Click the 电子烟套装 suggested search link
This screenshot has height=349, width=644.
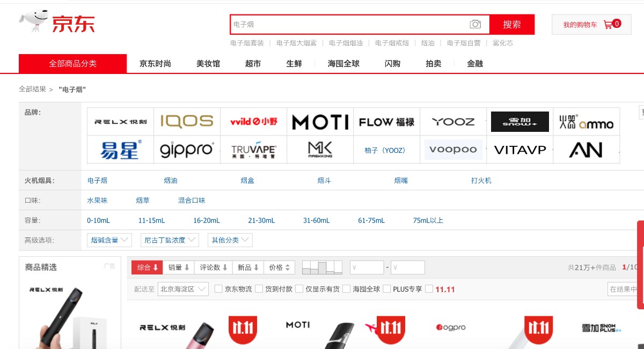pyautogui.click(x=247, y=43)
